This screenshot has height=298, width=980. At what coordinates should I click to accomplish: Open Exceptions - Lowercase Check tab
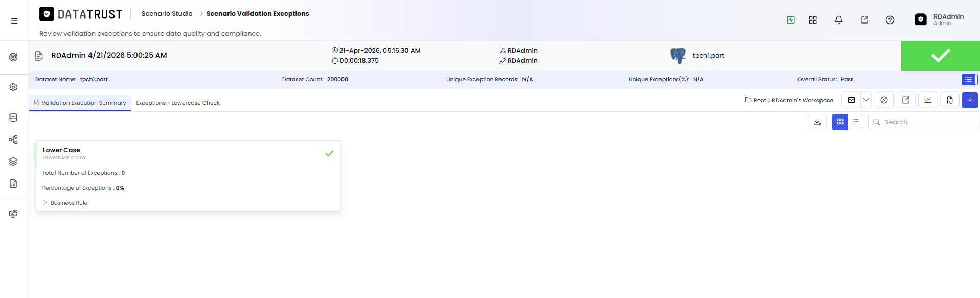click(x=178, y=103)
